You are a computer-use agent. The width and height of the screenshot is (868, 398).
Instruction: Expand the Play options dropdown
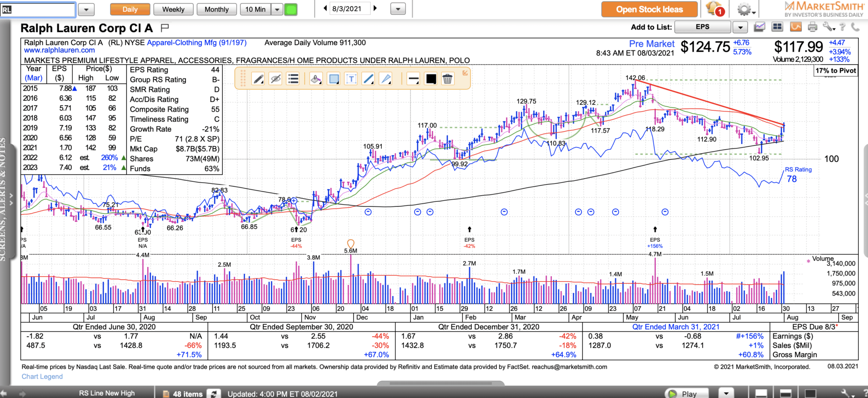(x=726, y=394)
